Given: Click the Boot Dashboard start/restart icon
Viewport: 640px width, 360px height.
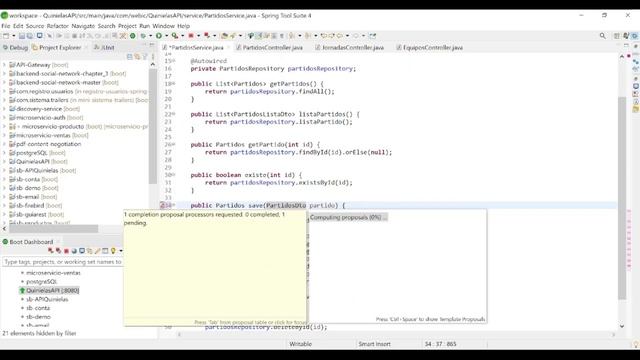Looking at the screenshot, I should (51, 251).
